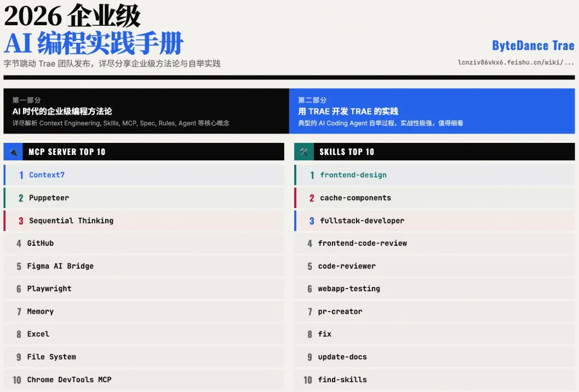Screen dimensions: 579x392
Task: Click the plug icon beside MCP SERVER TOP 10
Action: point(13,152)
